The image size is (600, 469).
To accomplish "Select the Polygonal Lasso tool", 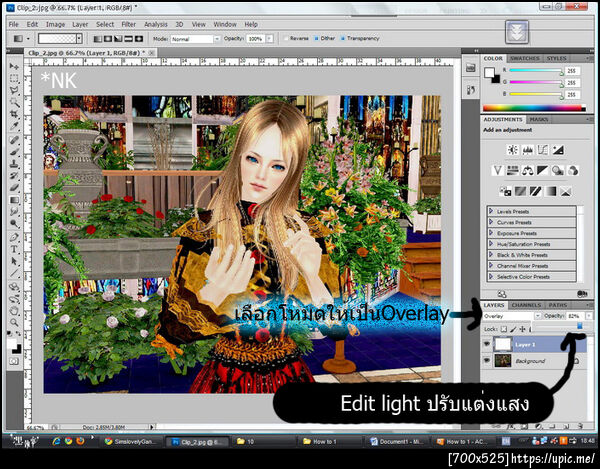I will (x=14, y=90).
